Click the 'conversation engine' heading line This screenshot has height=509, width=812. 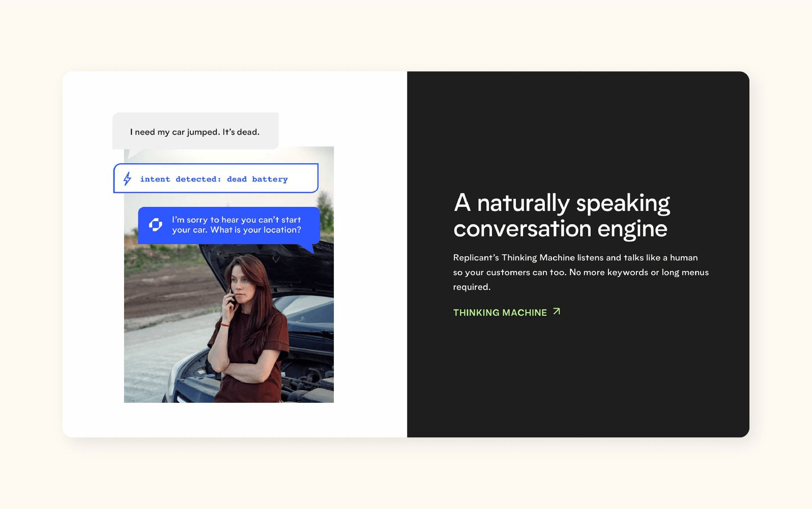tap(560, 229)
